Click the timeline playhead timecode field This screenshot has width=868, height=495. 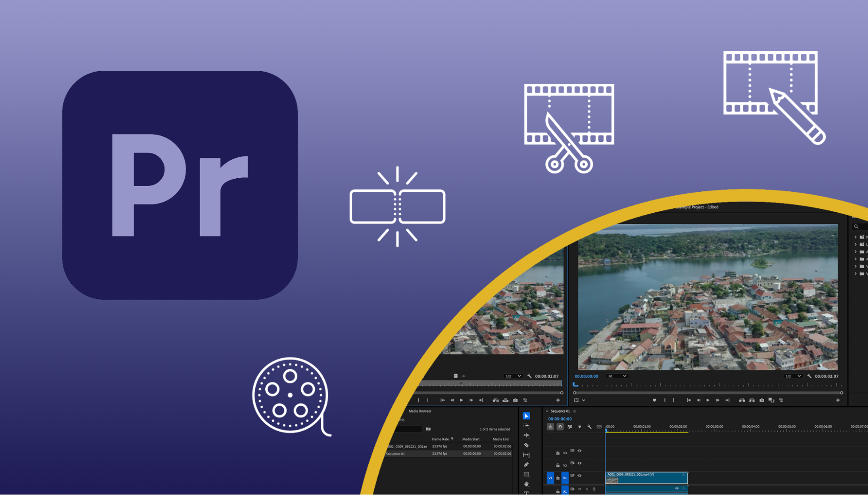[560, 419]
